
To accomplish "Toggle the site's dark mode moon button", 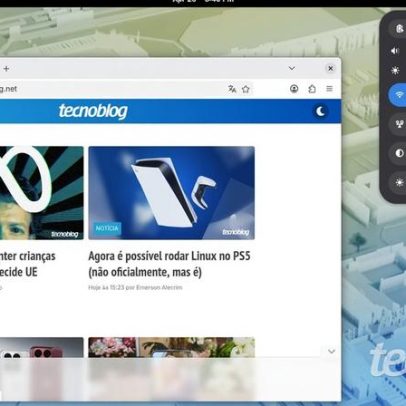I will (320, 111).
